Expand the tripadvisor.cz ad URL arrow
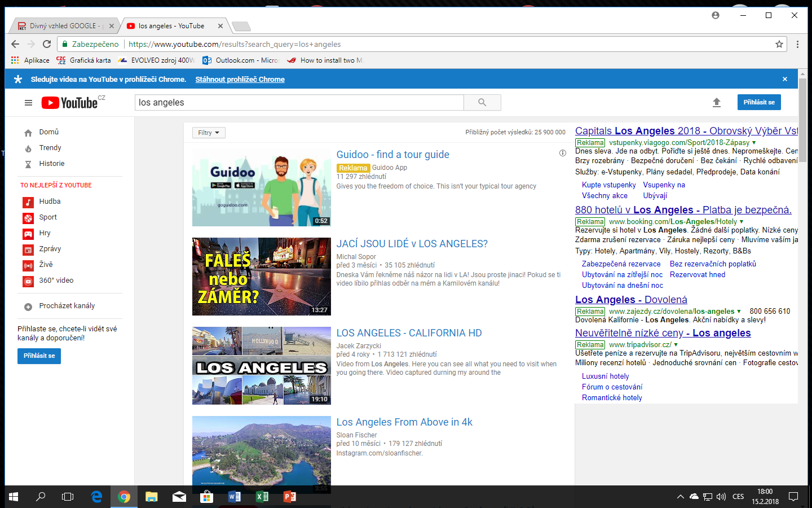The width and height of the screenshot is (812, 508). 676,345
